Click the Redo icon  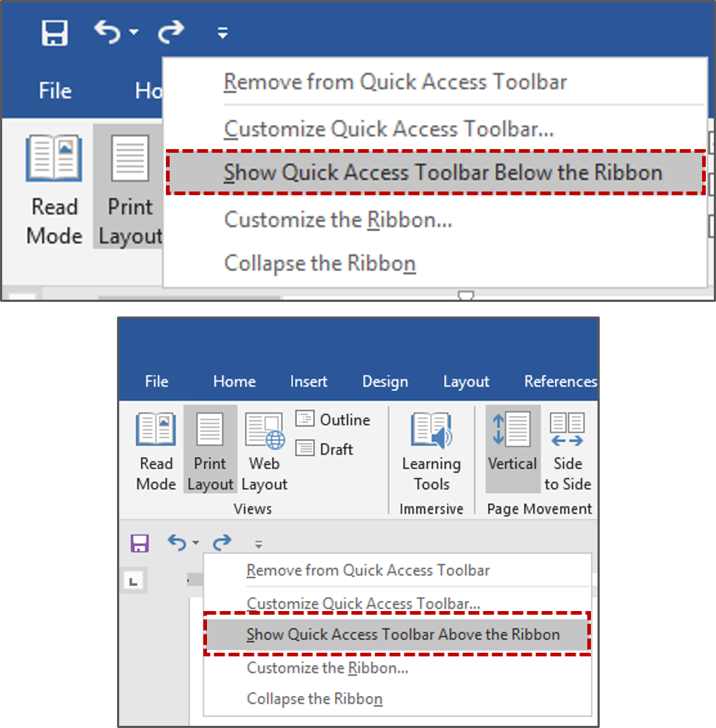172,33
